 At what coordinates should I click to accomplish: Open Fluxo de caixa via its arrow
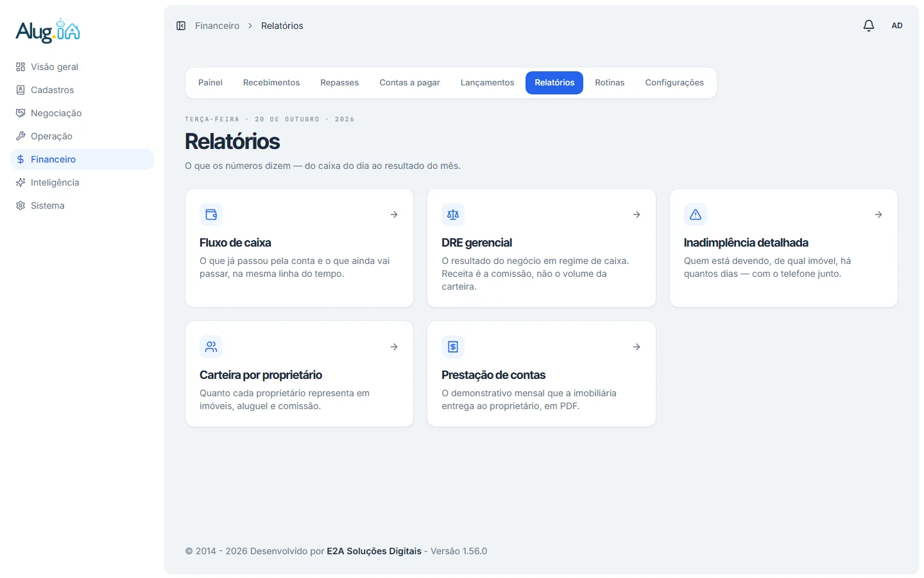click(394, 215)
